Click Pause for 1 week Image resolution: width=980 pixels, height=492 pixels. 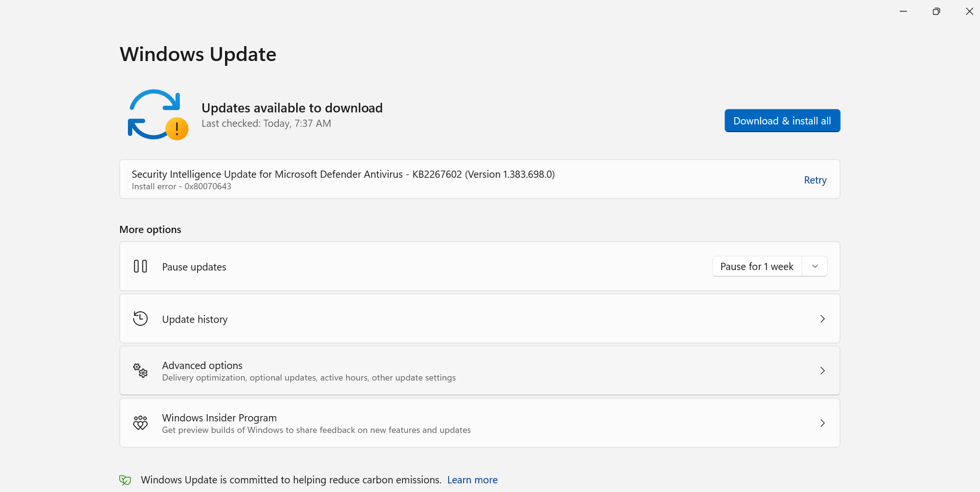click(x=756, y=266)
